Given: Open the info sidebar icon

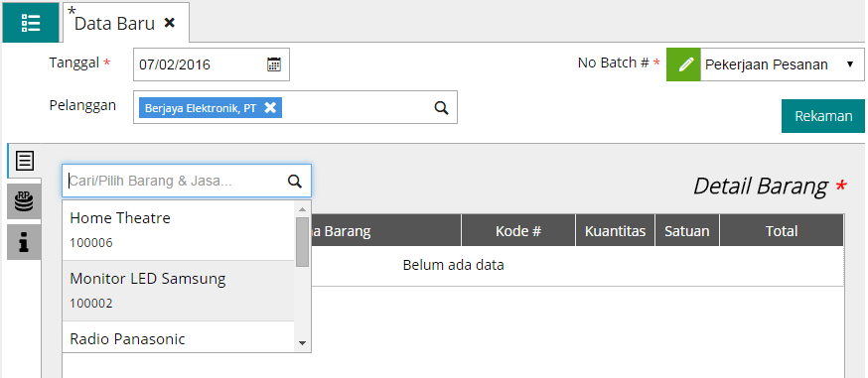Looking at the screenshot, I should [x=25, y=242].
